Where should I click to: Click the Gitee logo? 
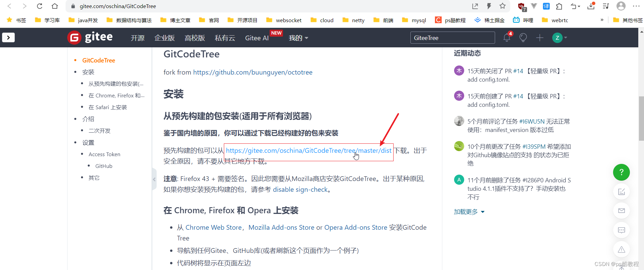click(90, 37)
